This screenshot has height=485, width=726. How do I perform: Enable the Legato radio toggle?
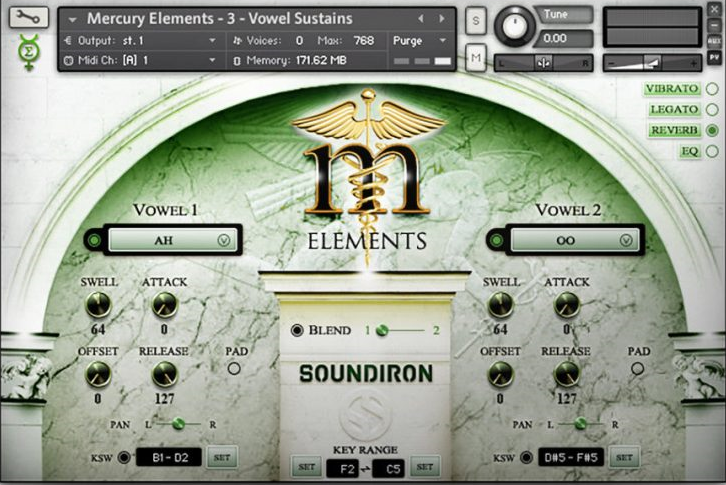point(712,109)
